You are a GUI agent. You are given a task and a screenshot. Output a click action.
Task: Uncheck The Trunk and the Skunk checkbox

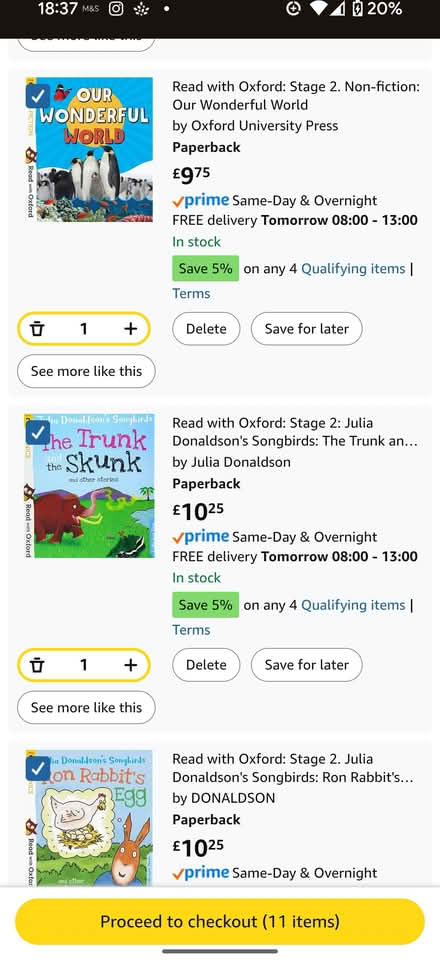click(37, 432)
